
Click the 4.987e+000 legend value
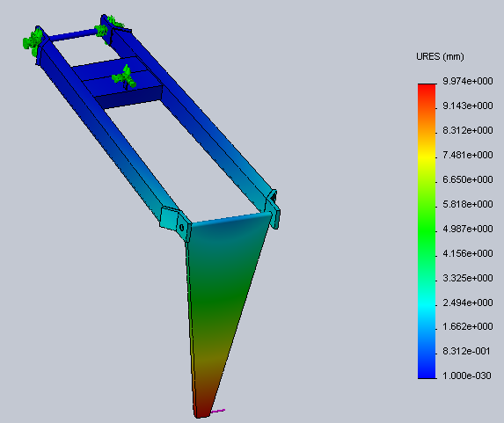pos(468,229)
